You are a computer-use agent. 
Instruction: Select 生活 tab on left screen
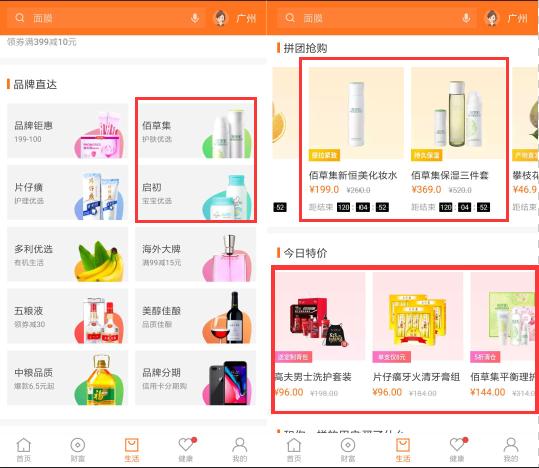click(132, 450)
